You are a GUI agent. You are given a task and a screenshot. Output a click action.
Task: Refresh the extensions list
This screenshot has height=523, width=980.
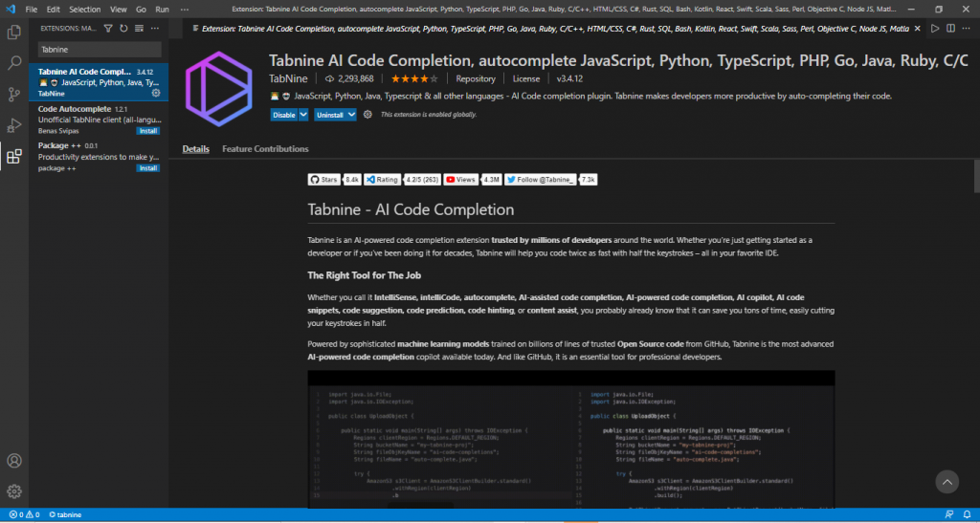(123, 28)
